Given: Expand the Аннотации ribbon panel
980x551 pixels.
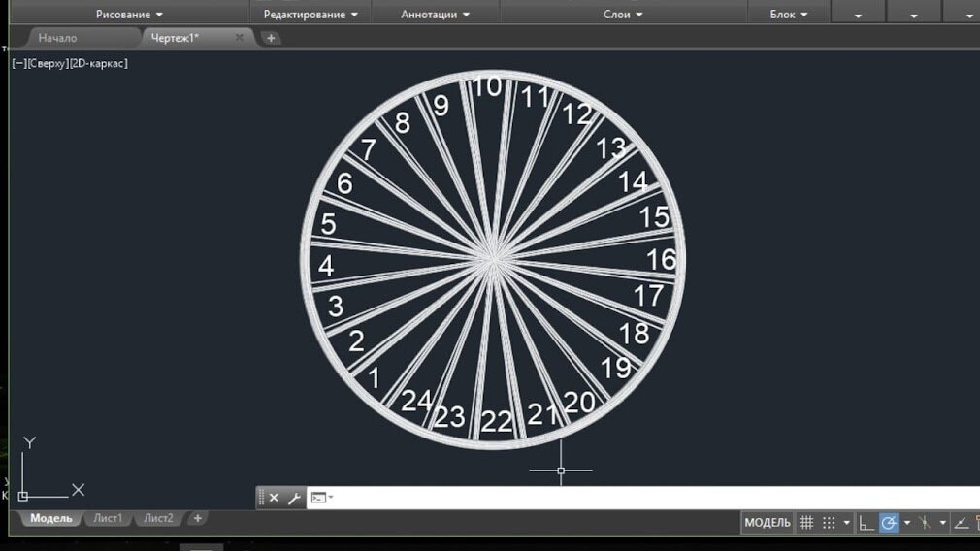Looking at the screenshot, I should [435, 15].
